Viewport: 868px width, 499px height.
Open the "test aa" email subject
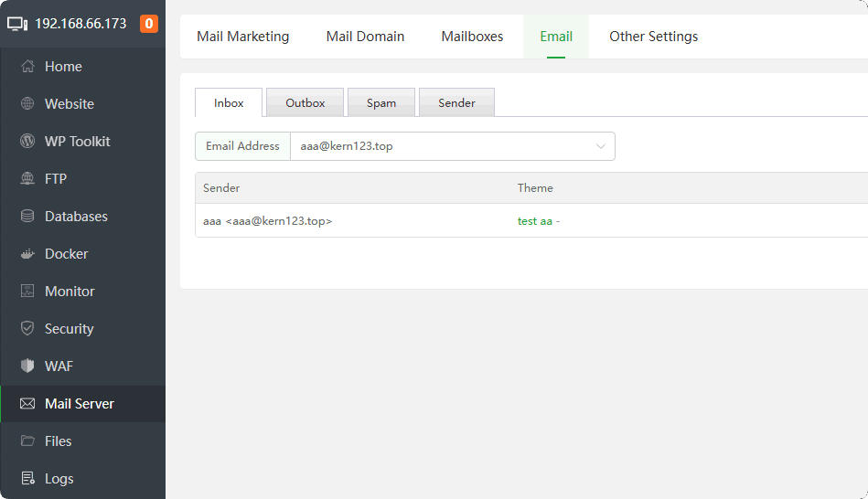(535, 221)
